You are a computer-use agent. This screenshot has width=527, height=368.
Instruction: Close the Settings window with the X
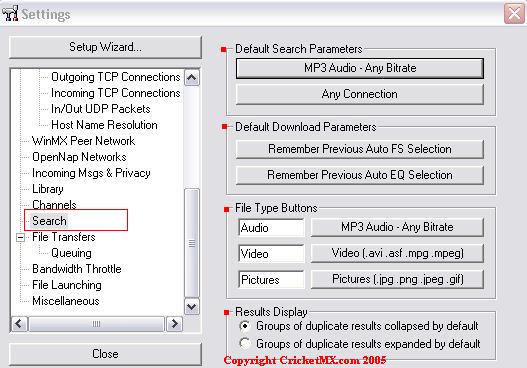coord(514,14)
